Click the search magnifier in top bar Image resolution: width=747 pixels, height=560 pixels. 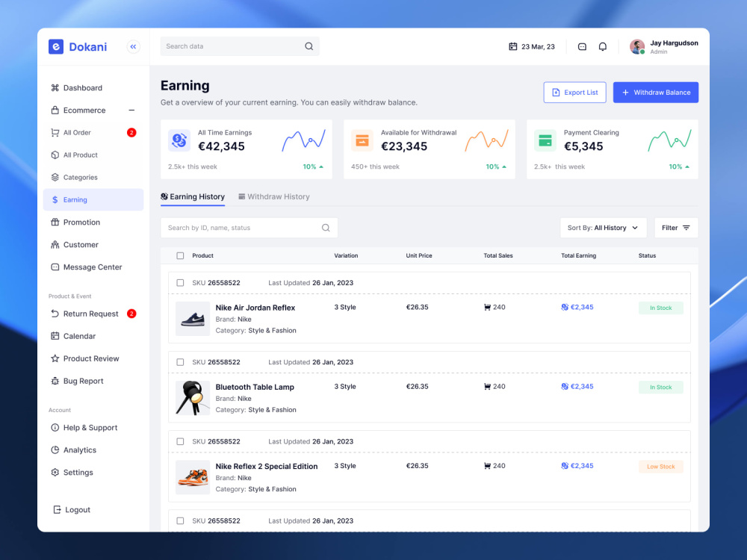point(309,46)
